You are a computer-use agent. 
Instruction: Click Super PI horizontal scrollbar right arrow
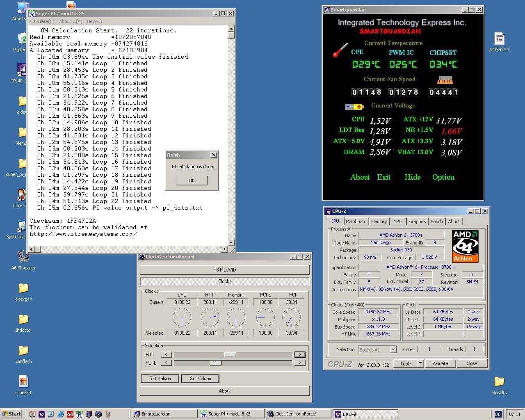click(224, 249)
